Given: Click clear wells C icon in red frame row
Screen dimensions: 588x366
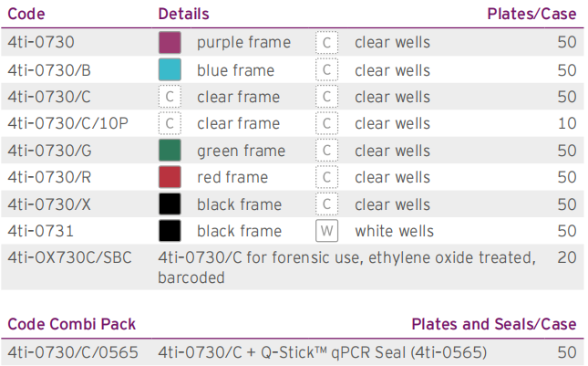Looking at the screenshot, I should [x=327, y=178].
